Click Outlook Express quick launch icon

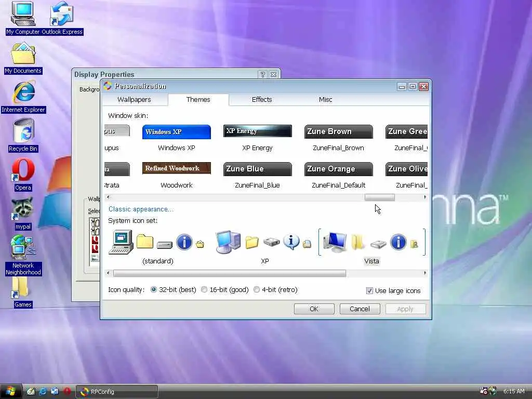(x=55, y=391)
